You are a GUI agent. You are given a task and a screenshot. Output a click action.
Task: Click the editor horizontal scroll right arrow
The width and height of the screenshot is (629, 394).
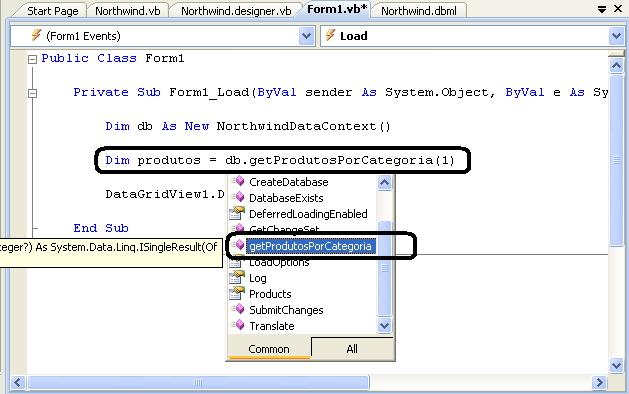coord(600,382)
